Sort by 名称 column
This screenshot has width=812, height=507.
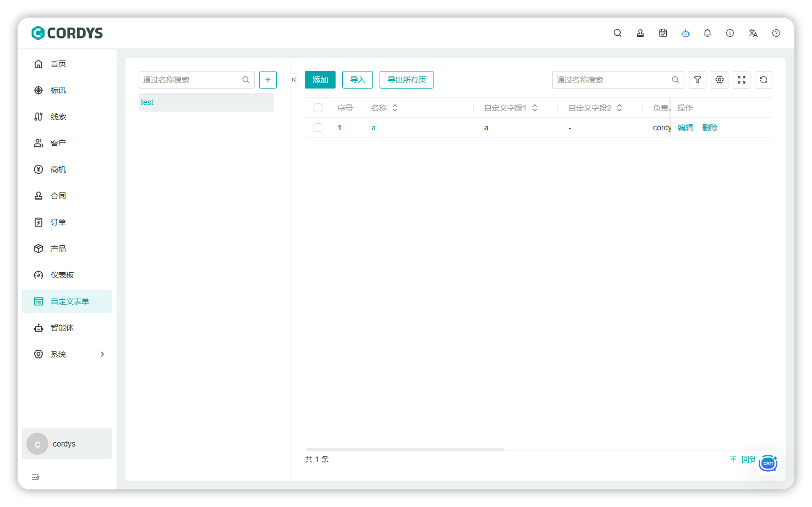pos(395,108)
